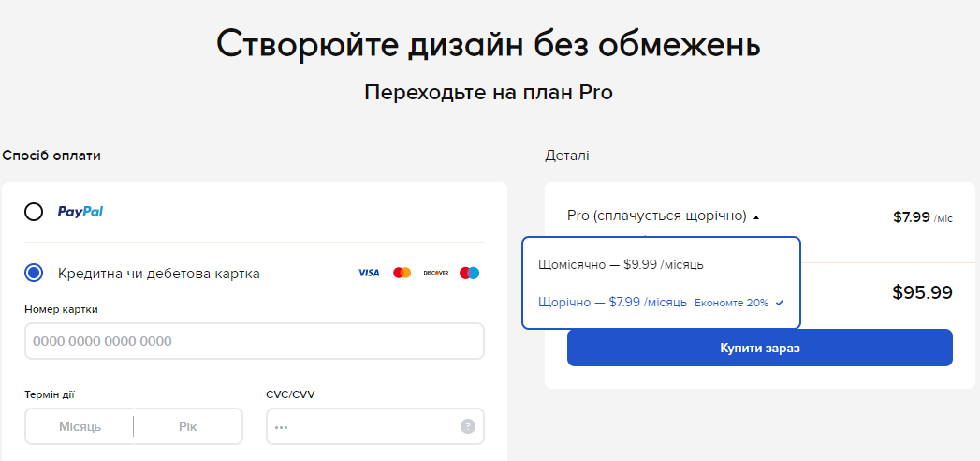Click the Maestro card icon

point(469,273)
